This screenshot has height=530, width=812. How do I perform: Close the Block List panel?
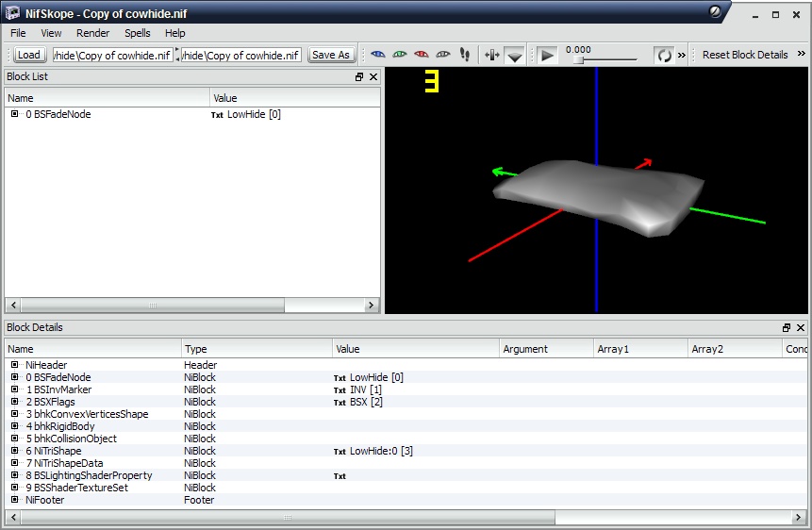pos(373,76)
